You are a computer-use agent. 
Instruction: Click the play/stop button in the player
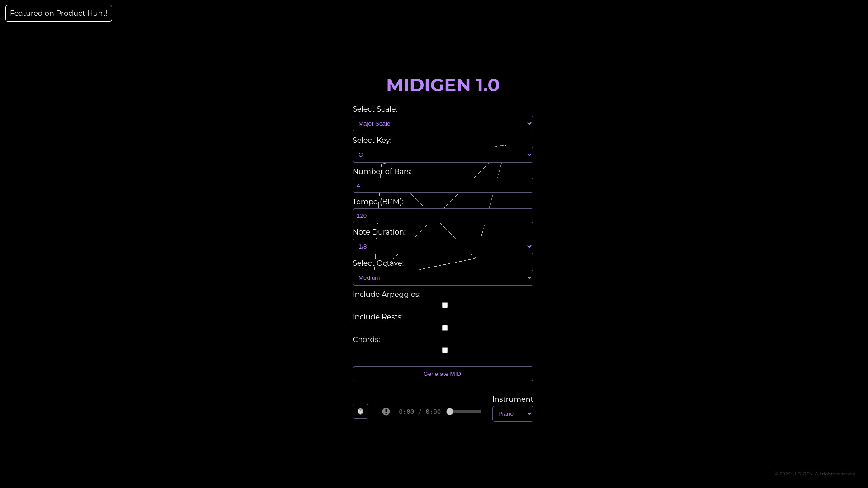click(361, 412)
